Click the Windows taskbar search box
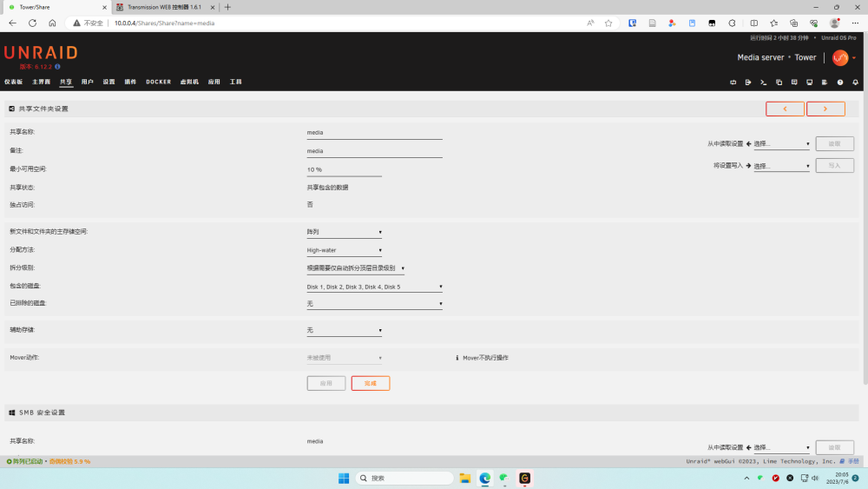Image resolution: width=868 pixels, height=489 pixels. [x=404, y=478]
